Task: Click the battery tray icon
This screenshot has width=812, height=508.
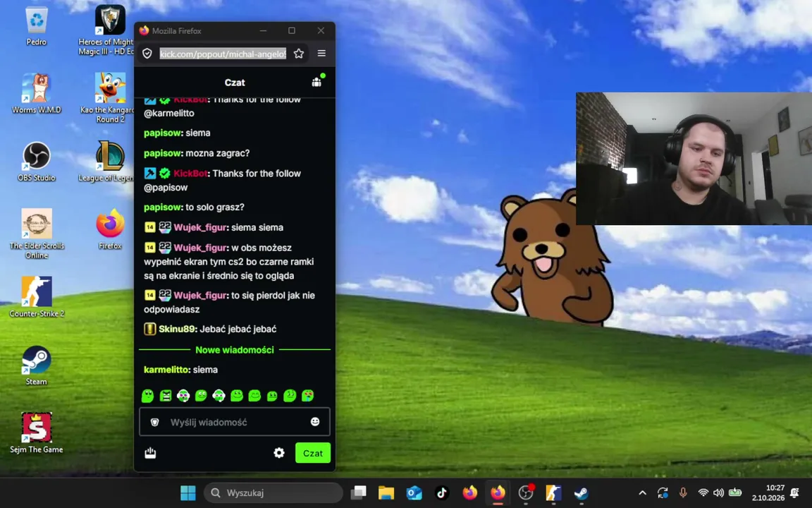Action: tap(735, 492)
